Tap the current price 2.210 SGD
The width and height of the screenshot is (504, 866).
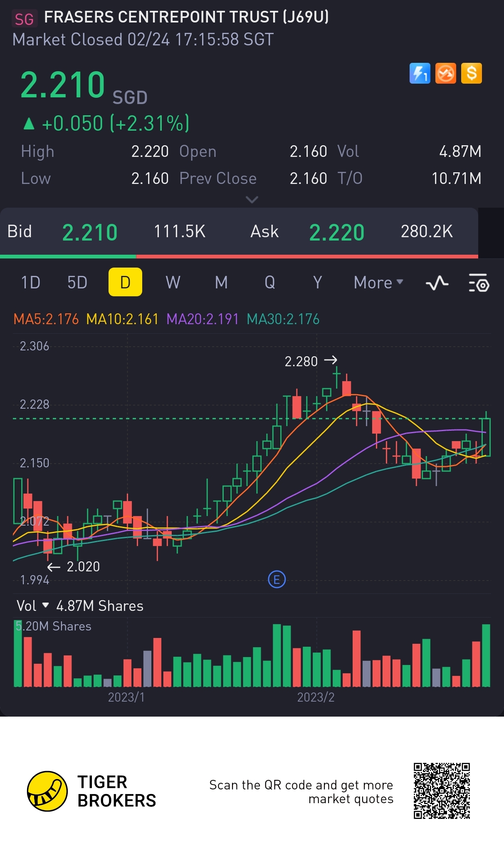(84, 85)
